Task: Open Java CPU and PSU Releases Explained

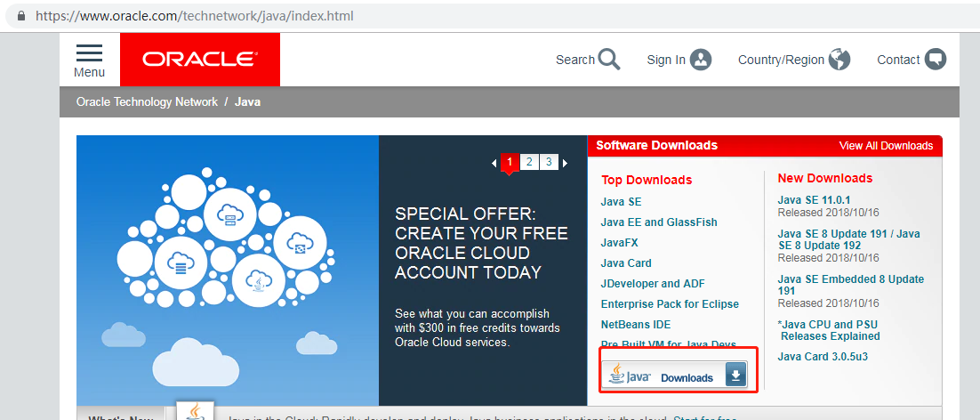Action: (x=830, y=331)
